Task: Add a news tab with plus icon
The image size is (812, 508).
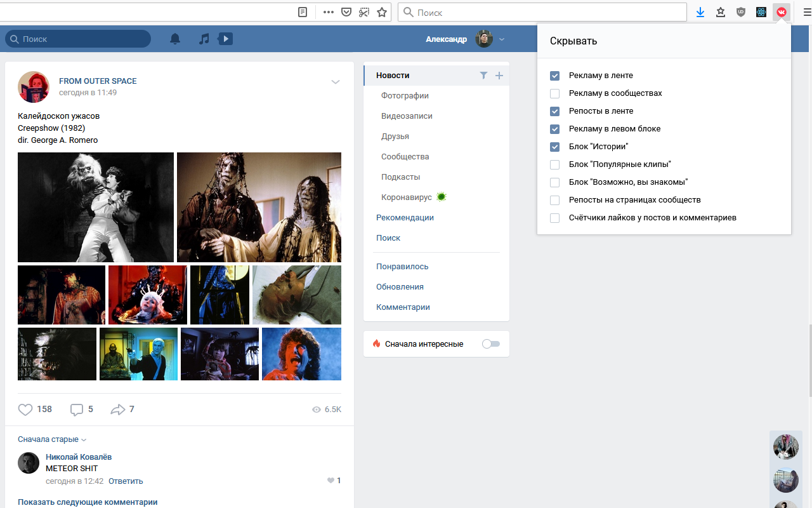Action: pyautogui.click(x=499, y=76)
